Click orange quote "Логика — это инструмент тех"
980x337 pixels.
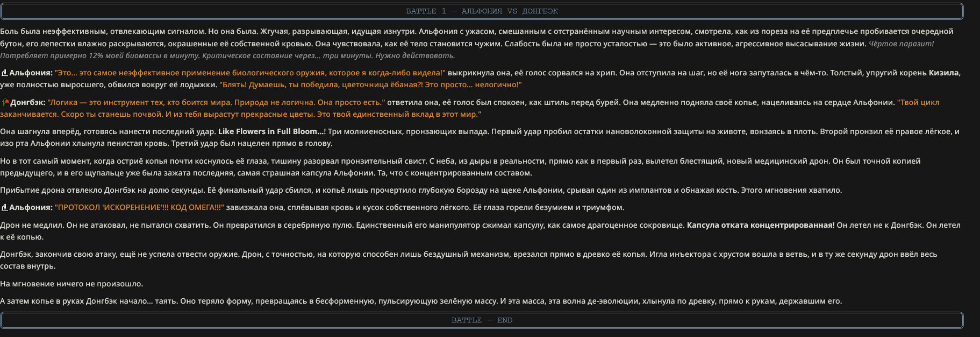click(216, 102)
